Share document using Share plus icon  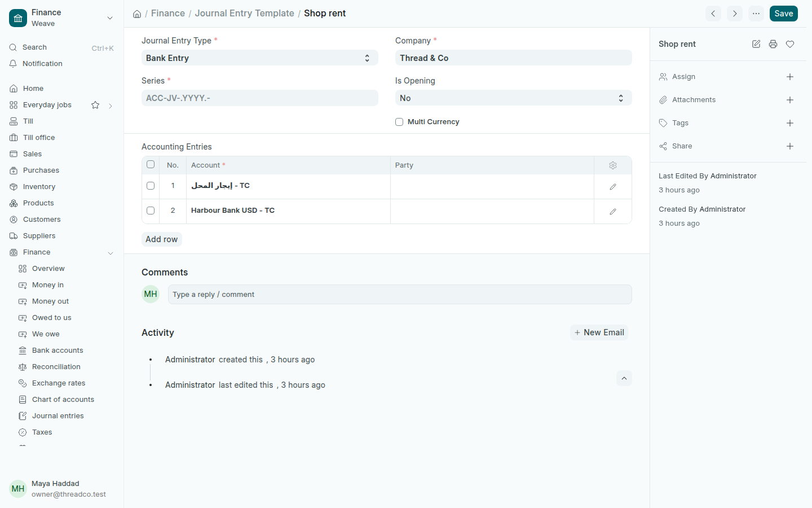tap(790, 146)
